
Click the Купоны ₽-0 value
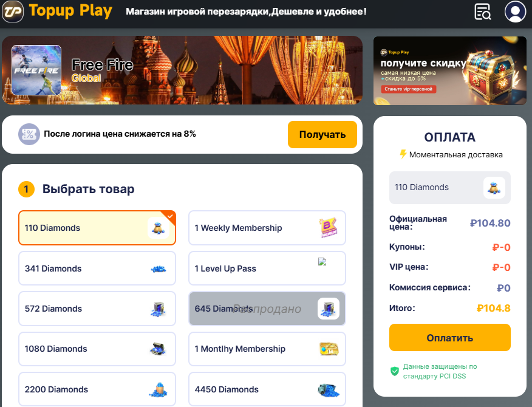[x=501, y=247]
